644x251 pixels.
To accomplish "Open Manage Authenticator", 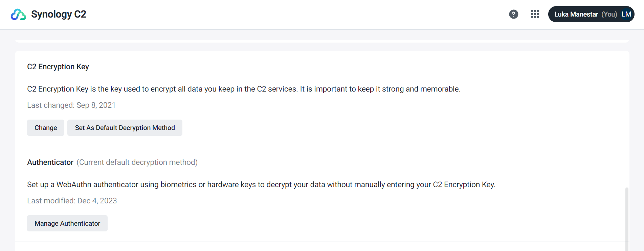I will (67, 223).
